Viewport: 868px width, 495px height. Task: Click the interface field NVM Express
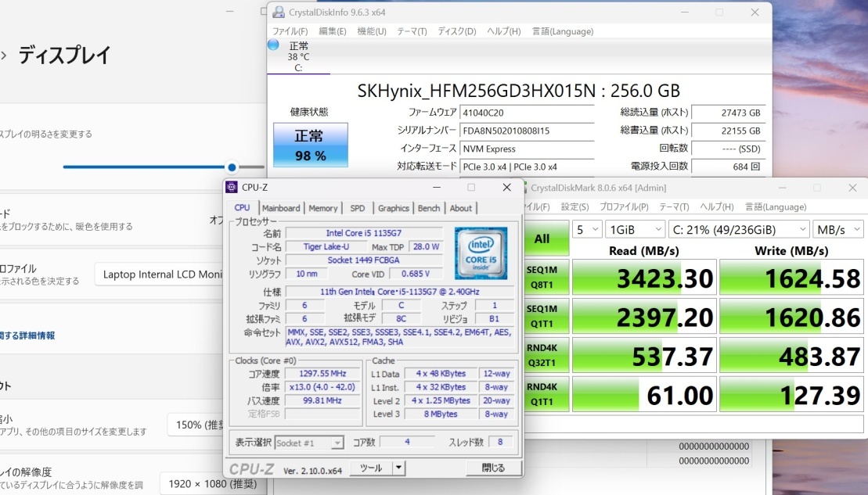(527, 149)
